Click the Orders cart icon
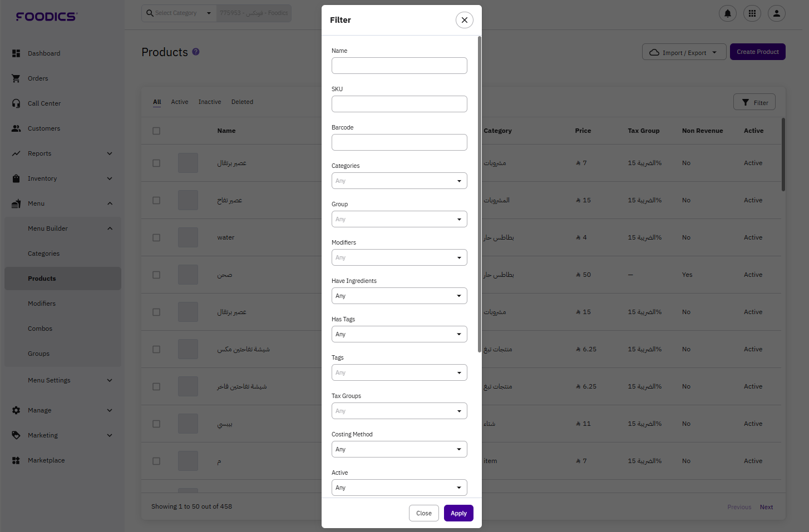The height and width of the screenshot is (532, 809). (16, 78)
